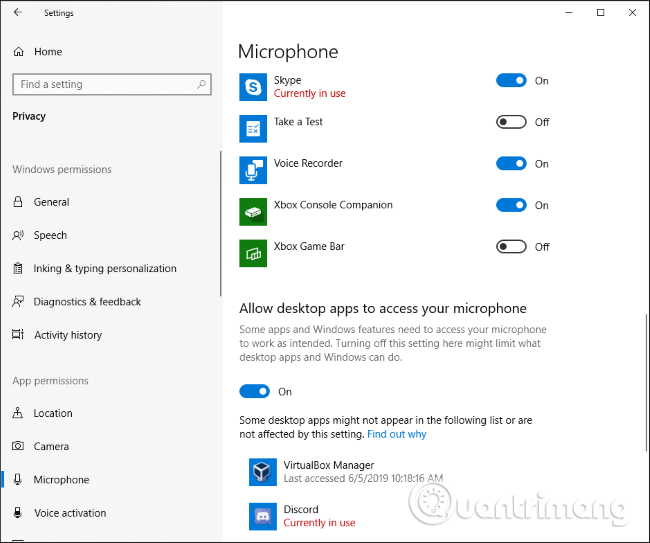Click the General lock icon
The width and height of the screenshot is (650, 543).
coord(18,202)
